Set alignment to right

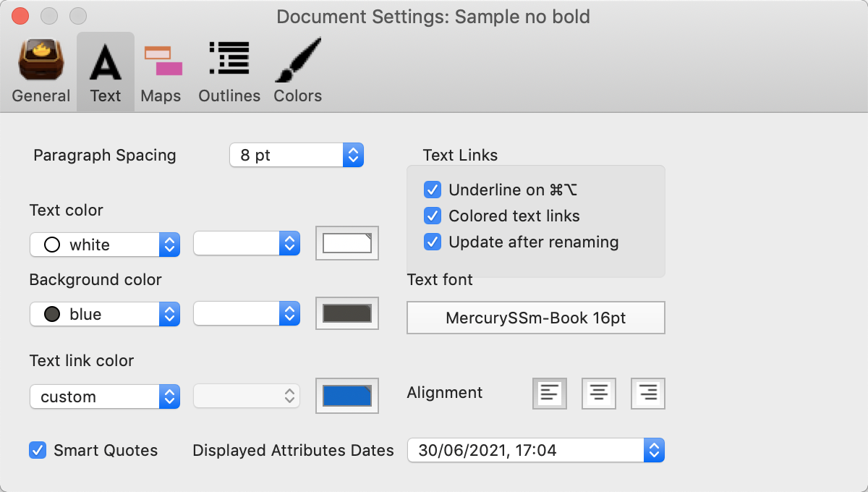pyautogui.click(x=648, y=394)
